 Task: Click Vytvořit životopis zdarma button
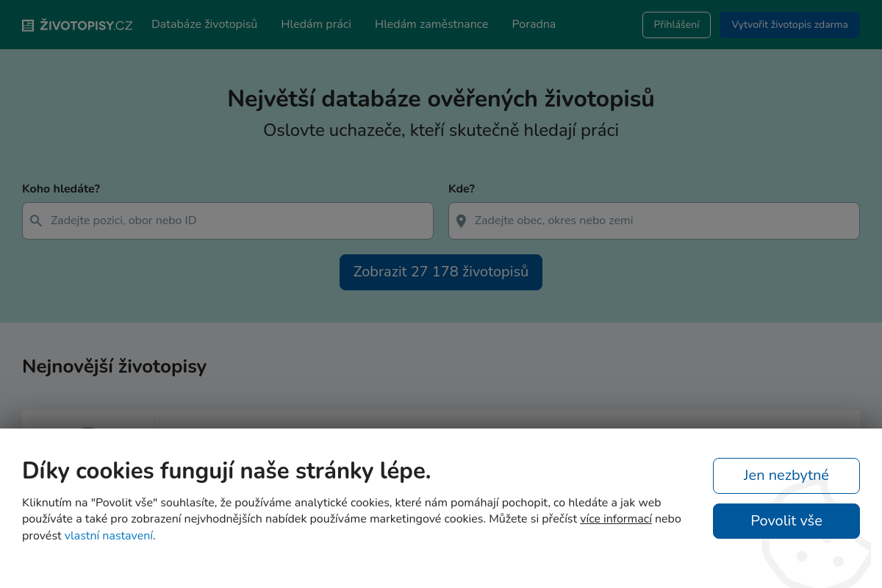[789, 24]
